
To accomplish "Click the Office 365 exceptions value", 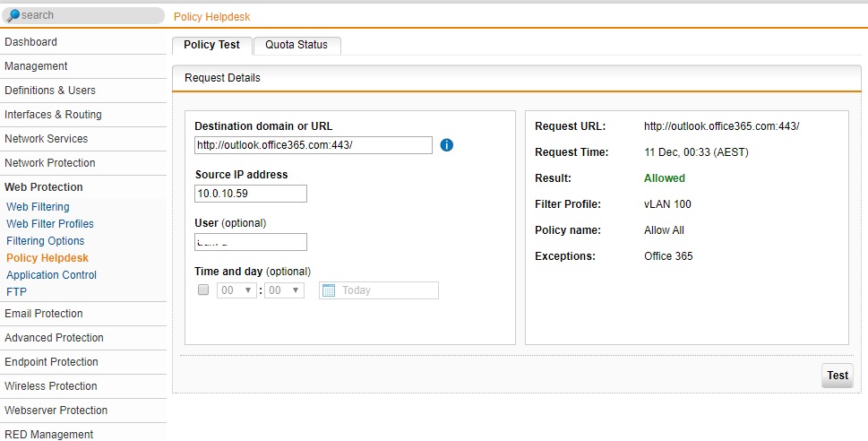I will (x=668, y=256).
